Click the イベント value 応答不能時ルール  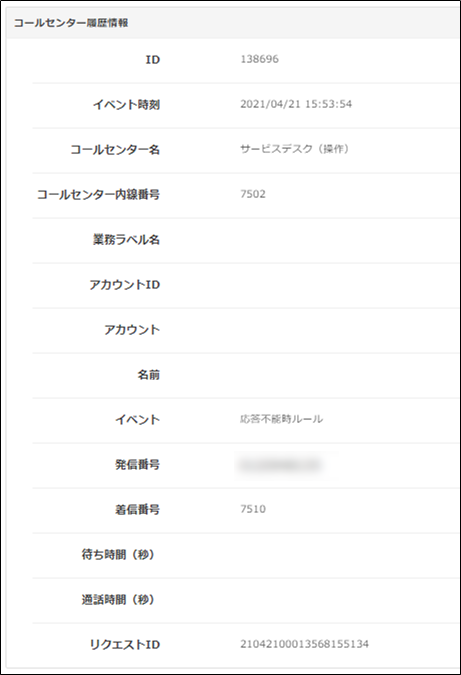click(x=282, y=419)
